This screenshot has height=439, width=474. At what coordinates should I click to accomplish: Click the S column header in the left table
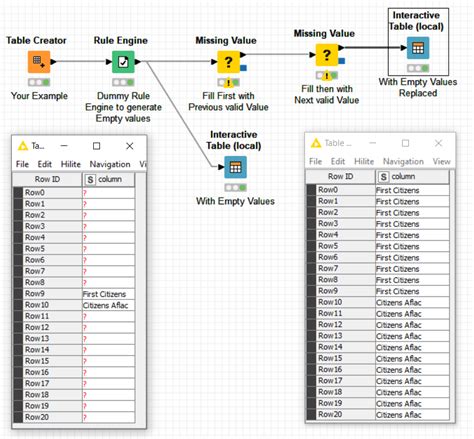(x=108, y=179)
